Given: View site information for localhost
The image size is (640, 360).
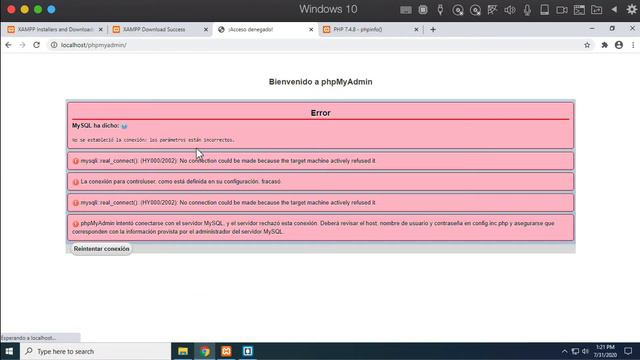Looking at the screenshot, I should 53,45.
